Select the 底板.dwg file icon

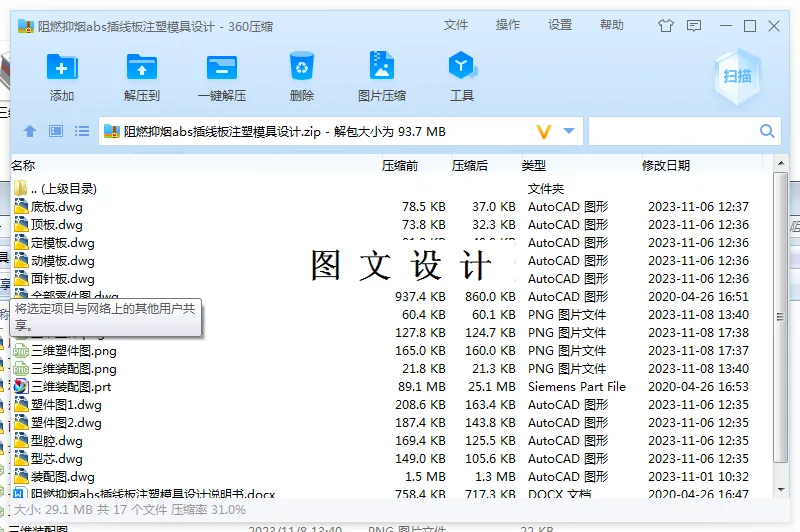(21, 207)
